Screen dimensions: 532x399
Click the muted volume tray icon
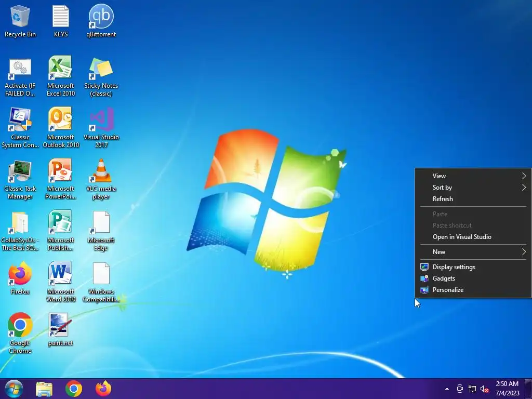coord(484,389)
